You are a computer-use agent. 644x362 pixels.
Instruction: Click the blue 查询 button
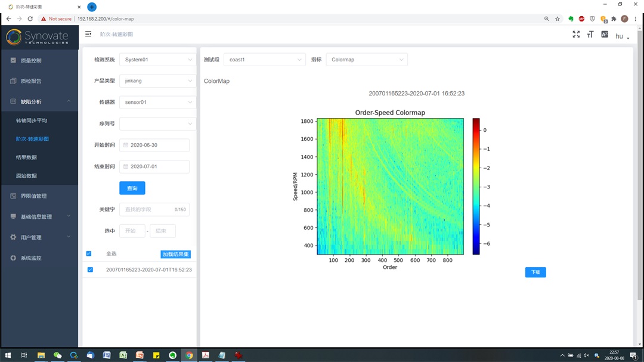[x=132, y=188]
